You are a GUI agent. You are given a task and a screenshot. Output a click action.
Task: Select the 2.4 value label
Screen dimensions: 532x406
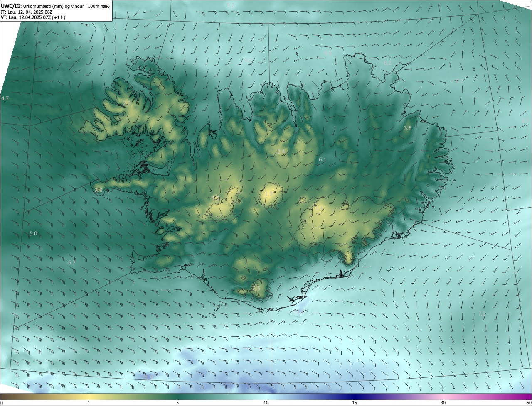coord(281,152)
